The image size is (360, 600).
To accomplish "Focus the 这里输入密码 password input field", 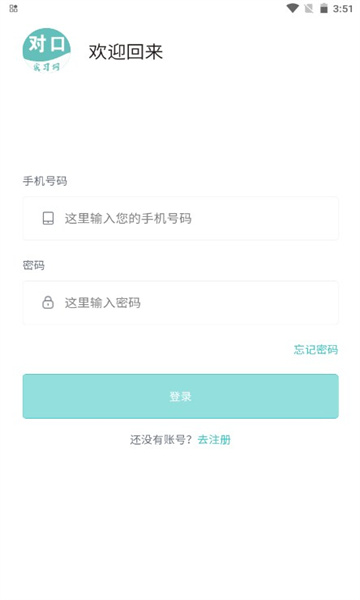I will 181,303.
